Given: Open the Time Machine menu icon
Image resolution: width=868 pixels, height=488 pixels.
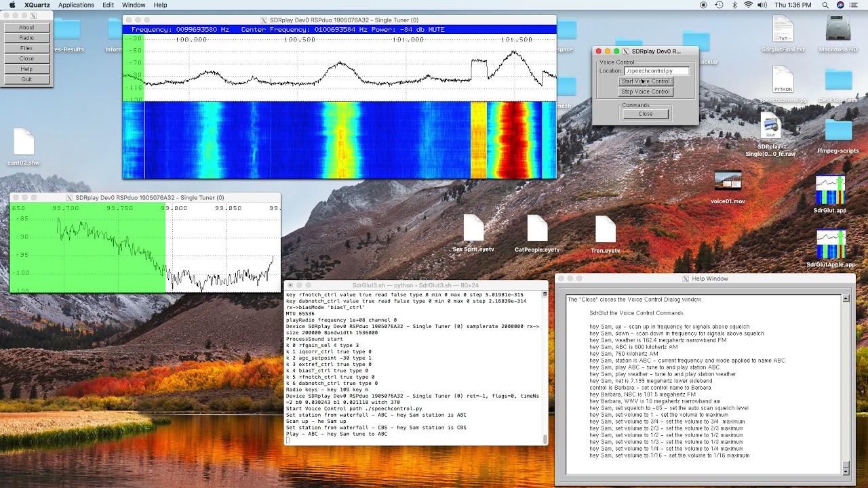Looking at the screenshot, I should click(719, 5).
